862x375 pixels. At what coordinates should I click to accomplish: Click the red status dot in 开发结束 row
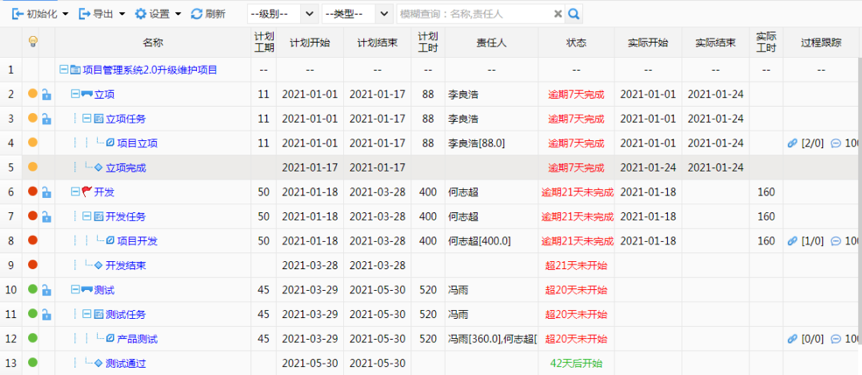pyautogui.click(x=32, y=264)
